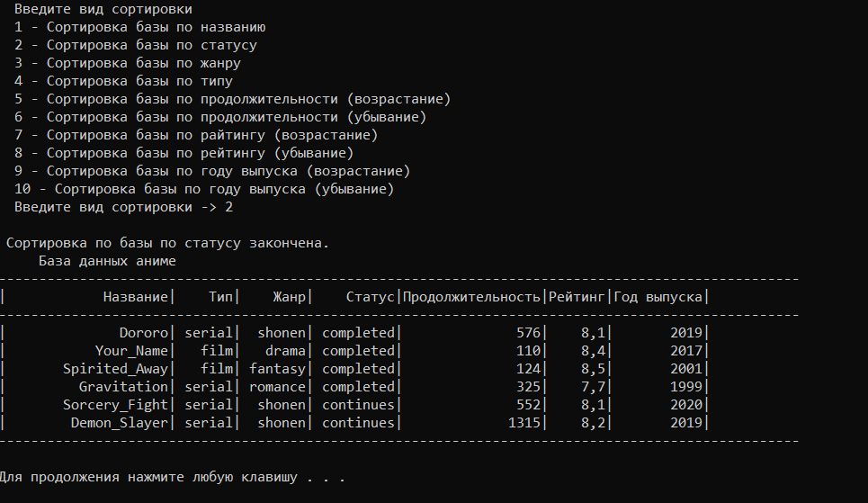Click the Sorcery_Fight title cell
This screenshot has height=503, width=868.
[115, 405]
